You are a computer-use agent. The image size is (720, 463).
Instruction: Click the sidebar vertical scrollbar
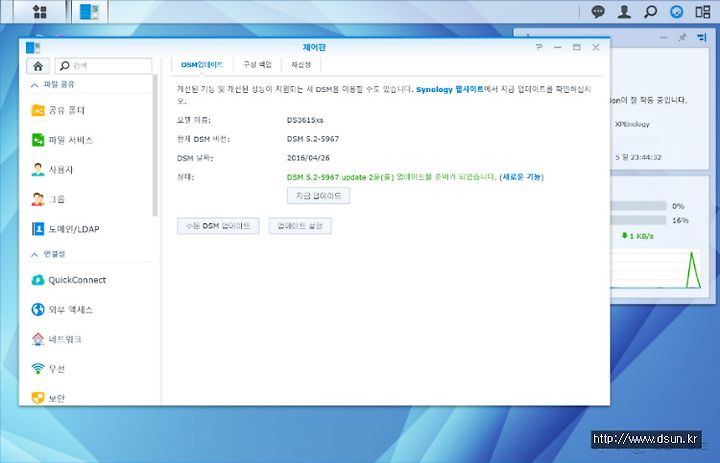[x=155, y=145]
